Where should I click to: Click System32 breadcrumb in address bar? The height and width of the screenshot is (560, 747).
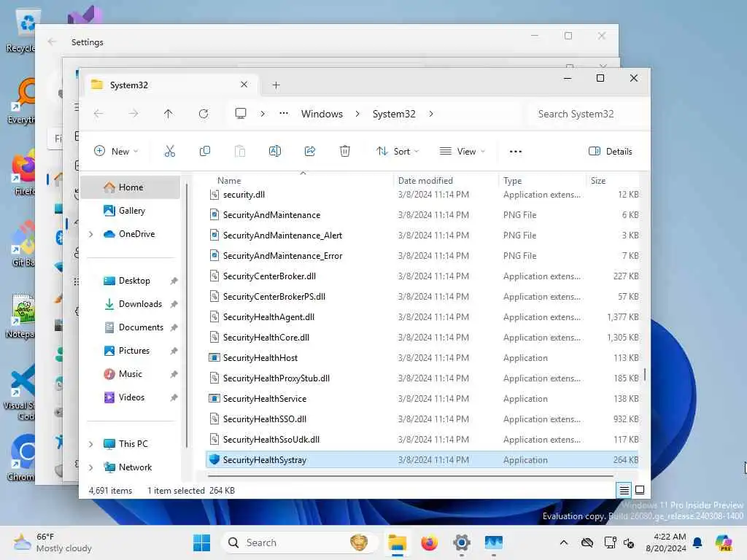point(394,114)
